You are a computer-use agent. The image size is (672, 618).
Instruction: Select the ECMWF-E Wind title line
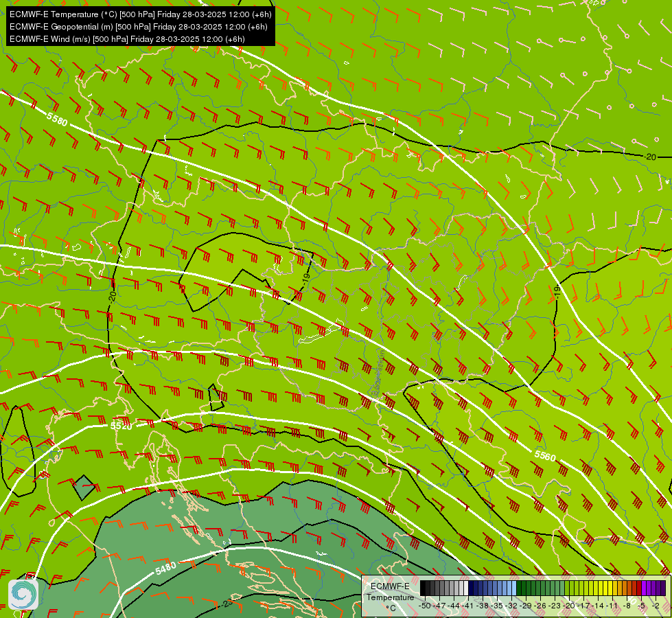click(127, 39)
